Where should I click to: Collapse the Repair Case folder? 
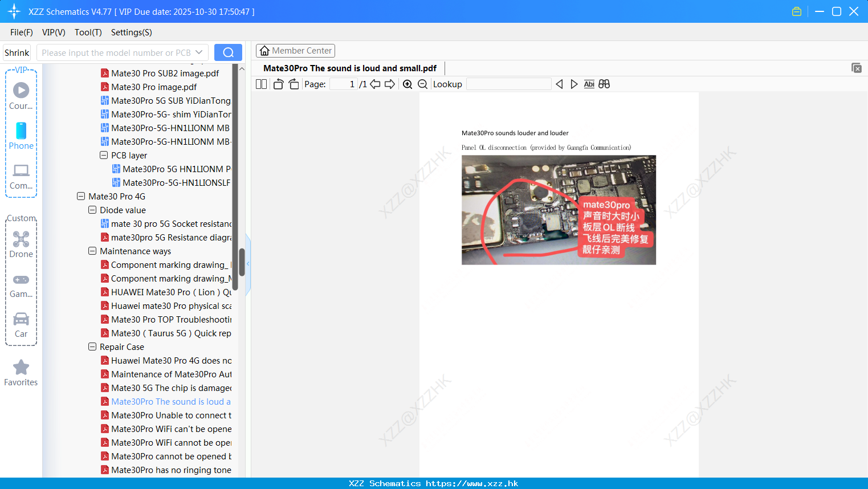click(92, 347)
